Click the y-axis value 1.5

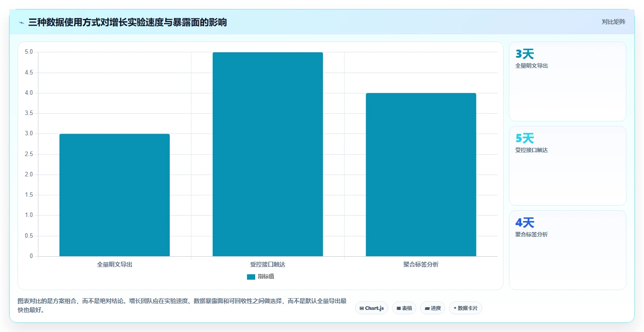29,195
